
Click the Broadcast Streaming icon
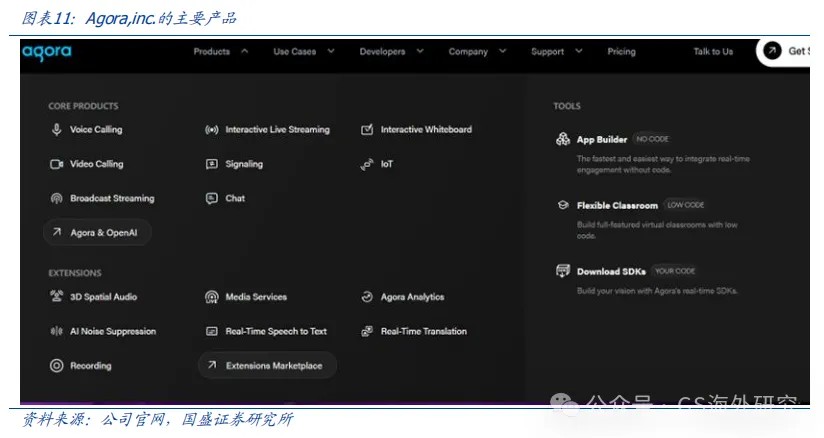click(56, 198)
